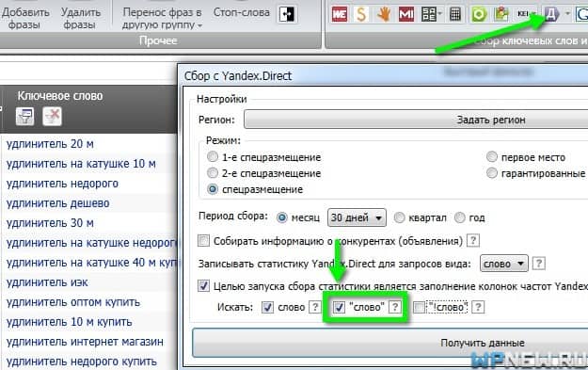
Task: Select the row "удлинитель недорого"
Action: pyautogui.click(x=62, y=184)
